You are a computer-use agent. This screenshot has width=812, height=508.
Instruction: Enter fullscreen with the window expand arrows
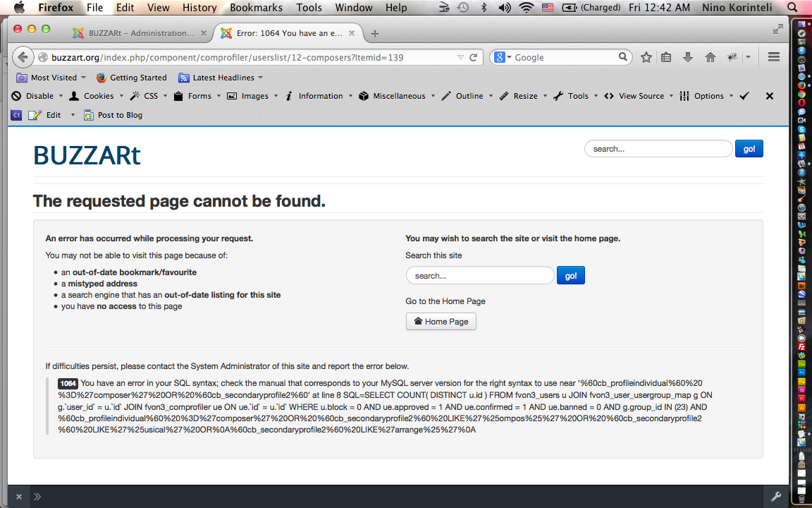click(x=778, y=29)
